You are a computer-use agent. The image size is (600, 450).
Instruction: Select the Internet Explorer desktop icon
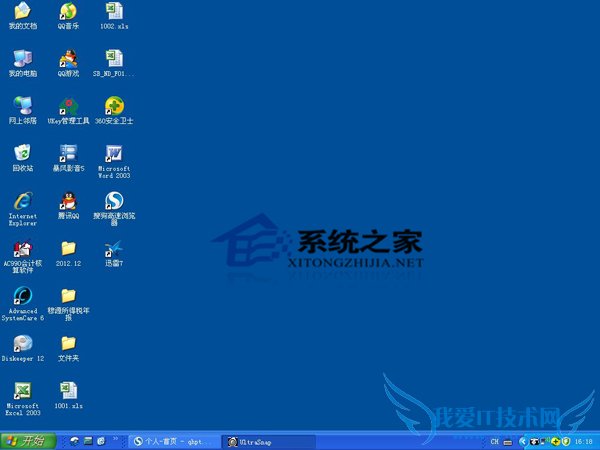click(x=23, y=210)
